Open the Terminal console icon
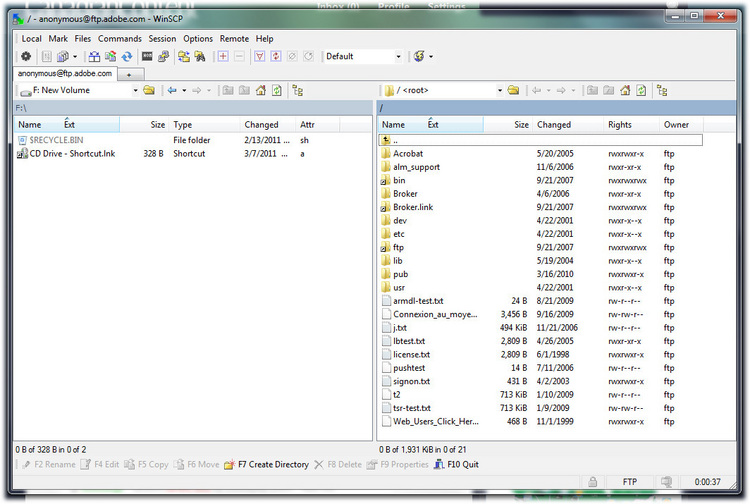This screenshot has width=750, height=504. click(147, 56)
